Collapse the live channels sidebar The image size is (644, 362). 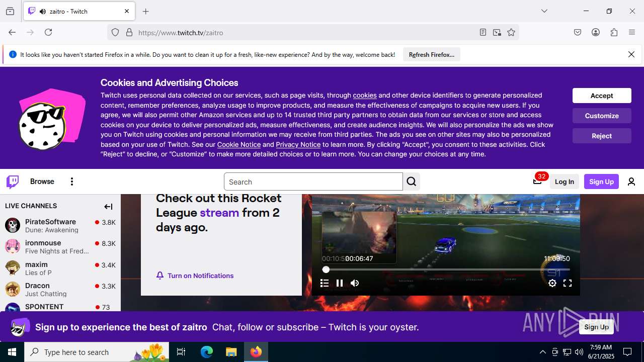108,206
